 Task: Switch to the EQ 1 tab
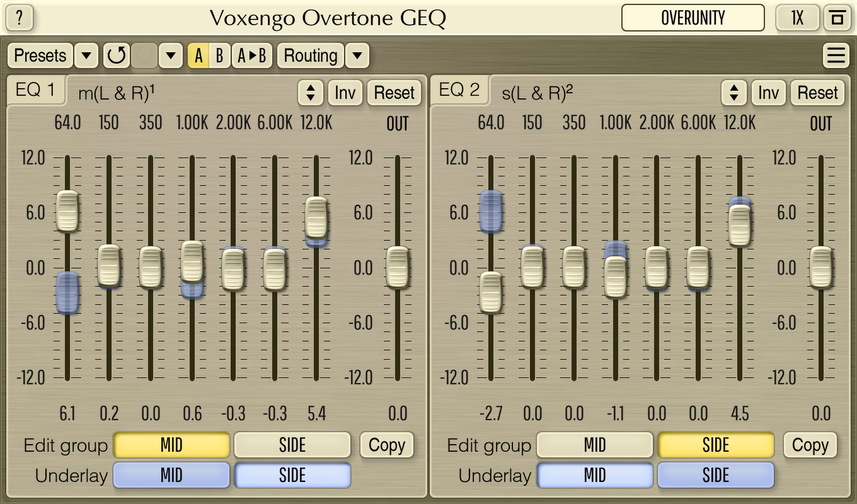coord(37,91)
